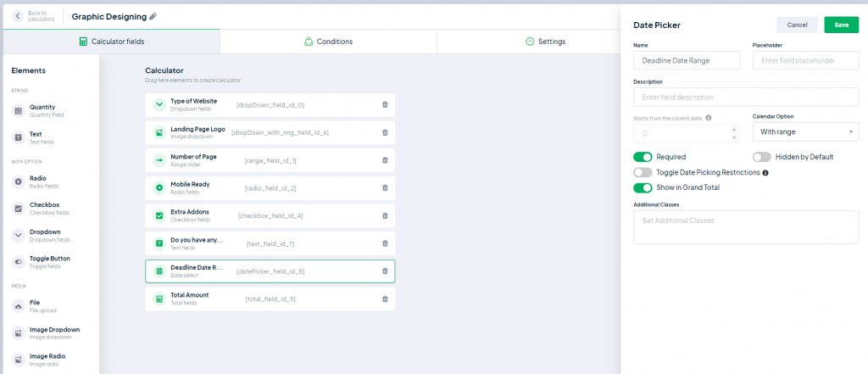Switch to the Conditions tab
This screenshot has width=868, height=374.
tap(328, 42)
